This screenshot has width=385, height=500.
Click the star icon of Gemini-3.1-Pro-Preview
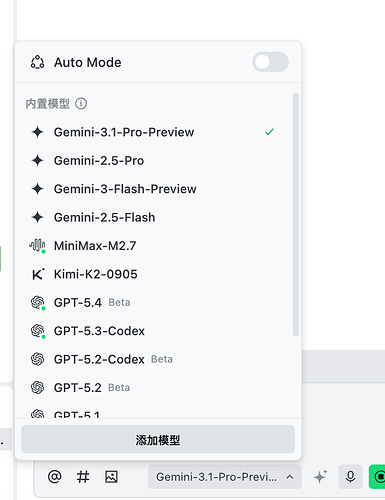click(37, 132)
